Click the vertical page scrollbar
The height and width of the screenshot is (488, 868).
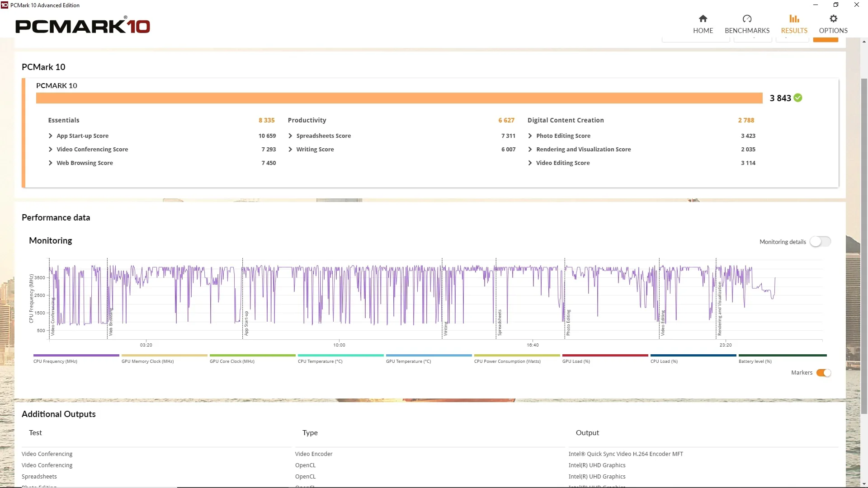pyautogui.click(x=864, y=246)
